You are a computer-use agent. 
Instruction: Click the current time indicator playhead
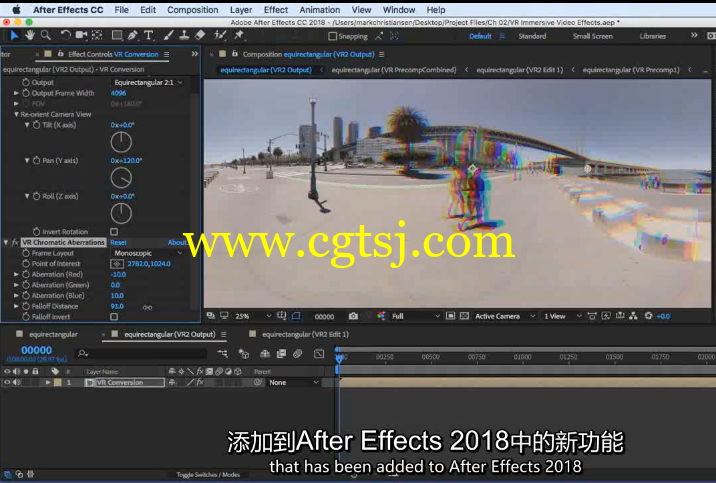339,357
